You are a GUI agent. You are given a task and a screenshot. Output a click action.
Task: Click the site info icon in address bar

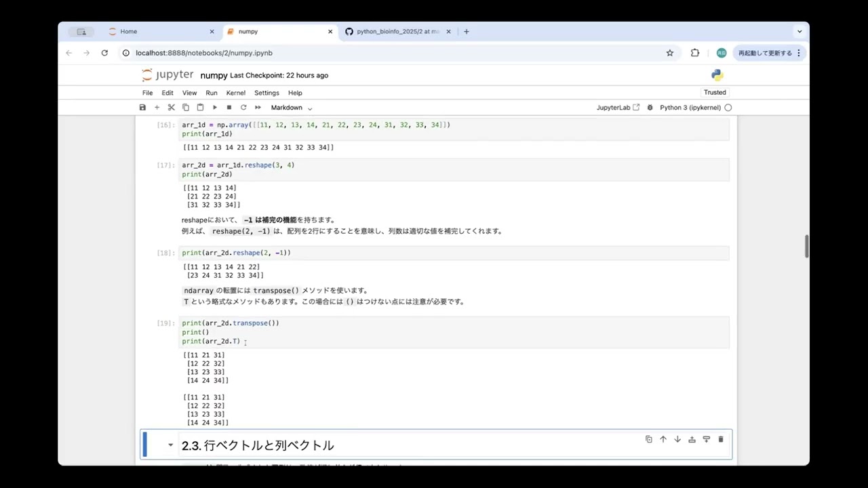pos(126,53)
